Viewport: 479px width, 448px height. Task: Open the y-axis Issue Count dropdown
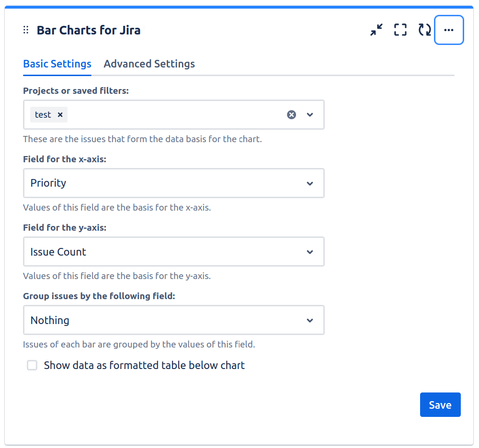[310, 252]
